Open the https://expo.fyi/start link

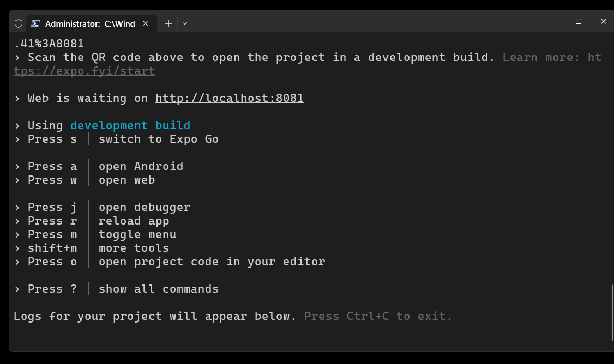[x=84, y=71]
